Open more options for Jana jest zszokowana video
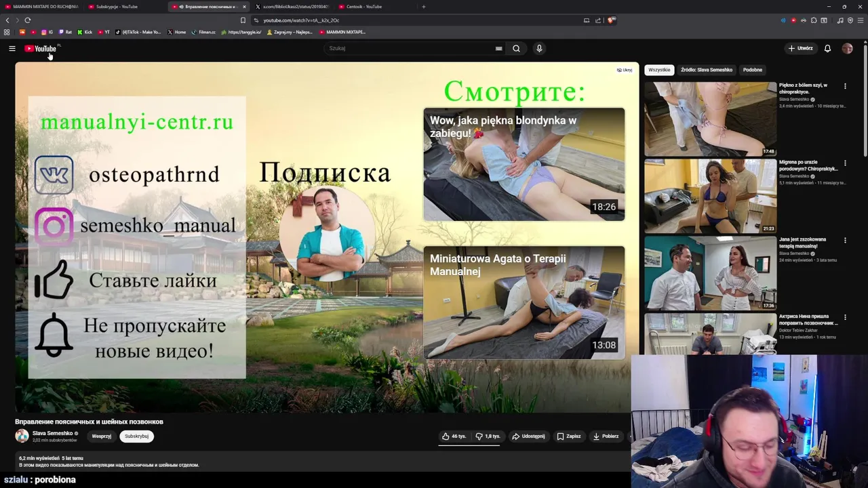The width and height of the screenshot is (868, 488). click(845, 241)
